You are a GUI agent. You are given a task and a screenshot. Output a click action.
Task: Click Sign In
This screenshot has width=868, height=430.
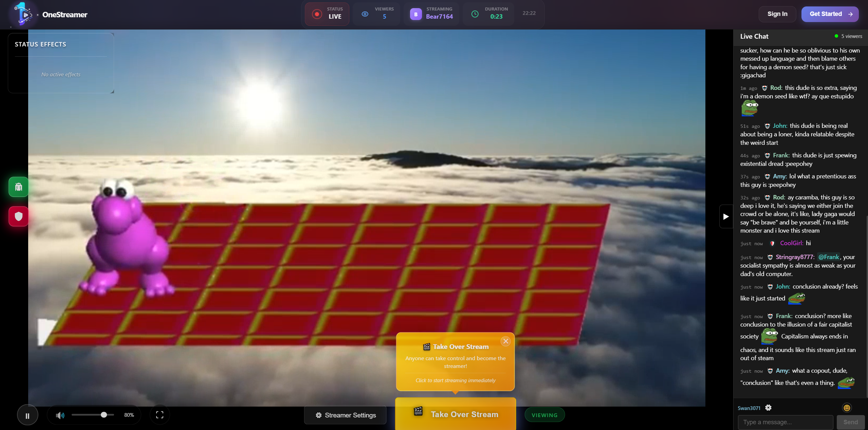pos(777,14)
